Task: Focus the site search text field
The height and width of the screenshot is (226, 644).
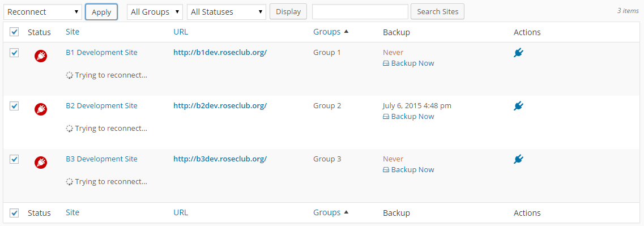Action: [360, 12]
